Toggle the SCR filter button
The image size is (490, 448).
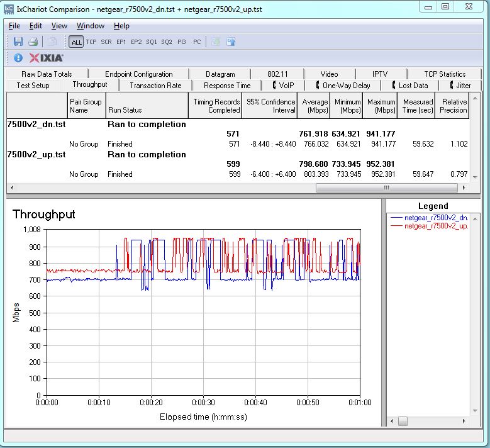[x=106, y=42]
